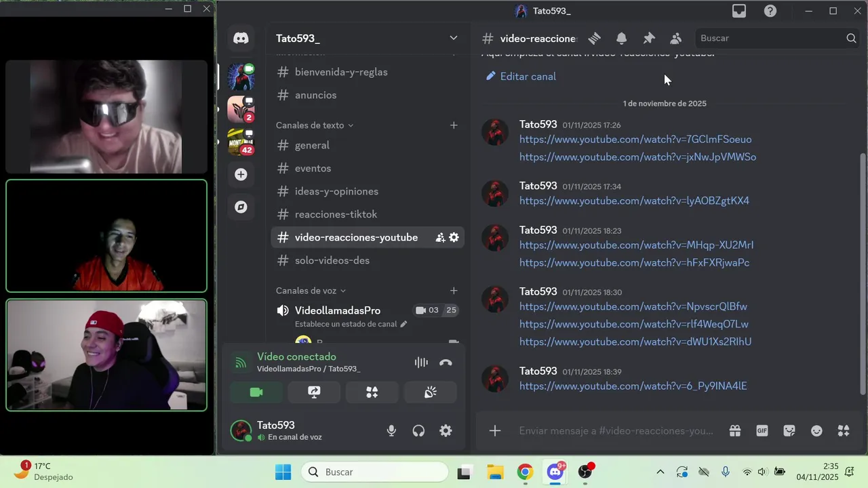
Task: Open the GIF picker
Action: [x=762, y=431]
